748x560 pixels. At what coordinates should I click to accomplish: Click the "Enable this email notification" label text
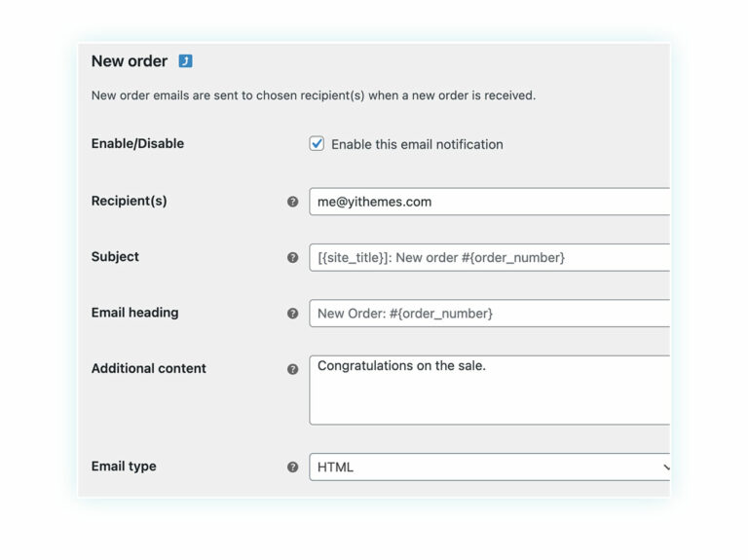[417, 144]
